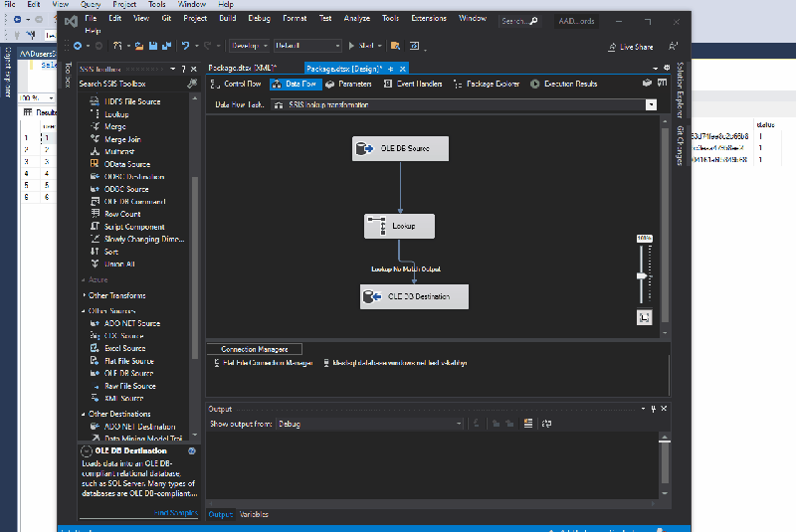Screen dimensions: 796x532
Task: Open the Analyze menu
Action: [x=357, y=18]
